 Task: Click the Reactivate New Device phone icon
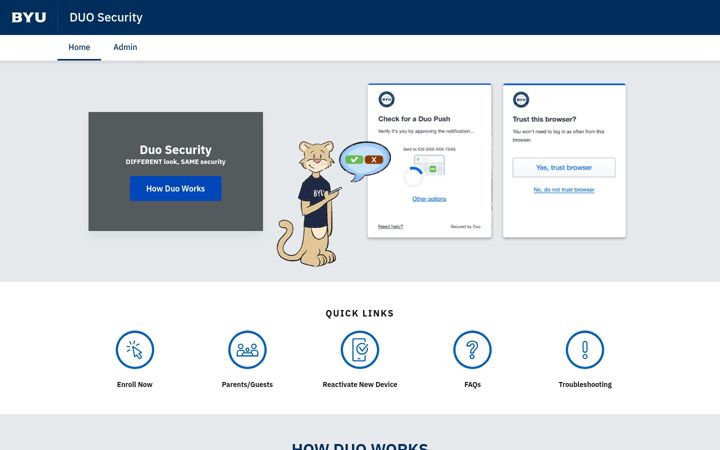(360, 349)
